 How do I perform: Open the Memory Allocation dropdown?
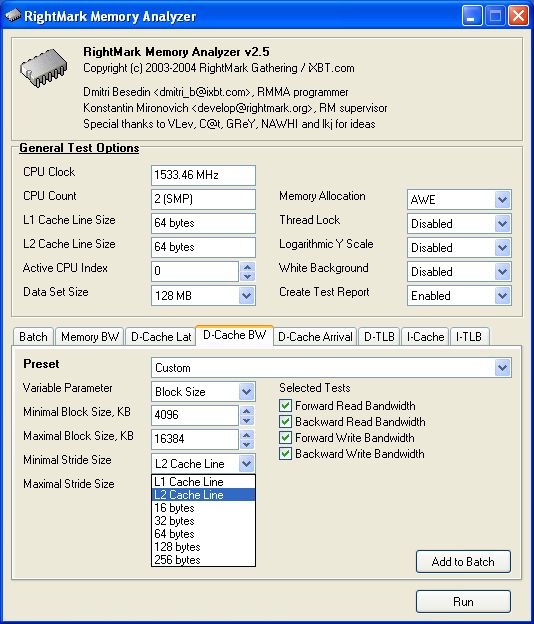[x=502, y=199]
